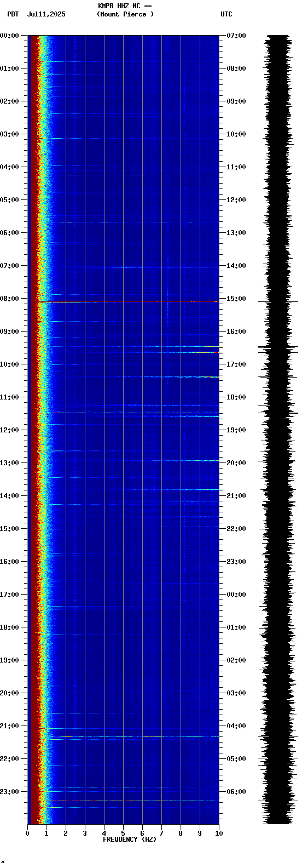Click the 5 Hz frequency tick label

[123, 833]
